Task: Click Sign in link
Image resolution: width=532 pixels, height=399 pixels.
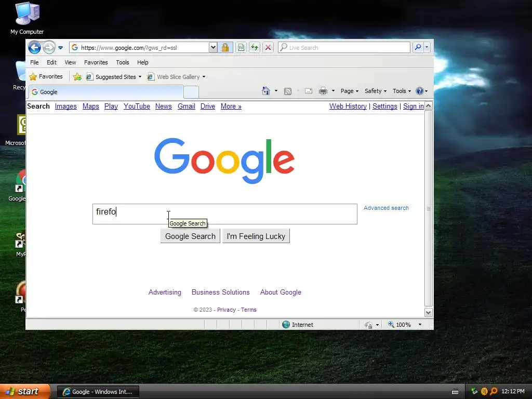Action: tap(413, 106)
